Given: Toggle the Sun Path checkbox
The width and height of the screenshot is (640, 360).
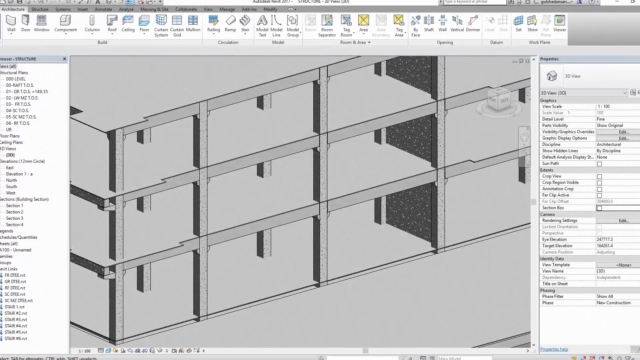Looking at the screenshot, I should pyautogui.click(x=599, y=164).
